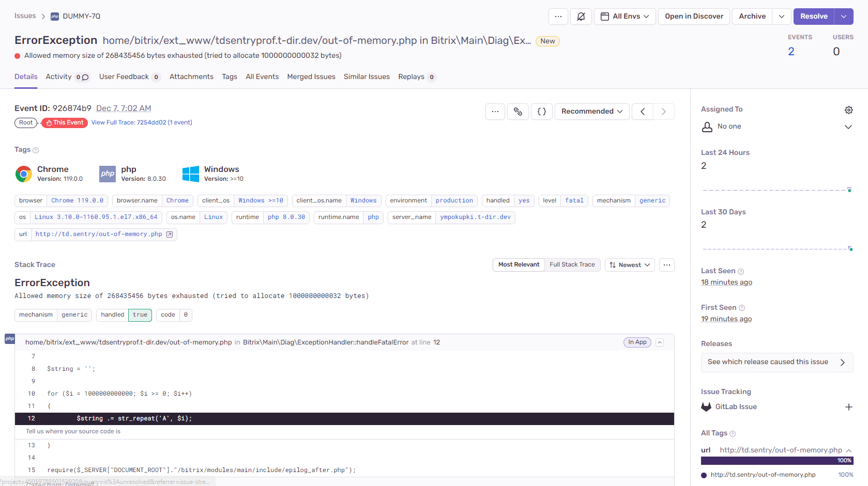Collapse the stack frame chevron
Image resolution: width=868 pixels, height=486 pixels.
660,342
